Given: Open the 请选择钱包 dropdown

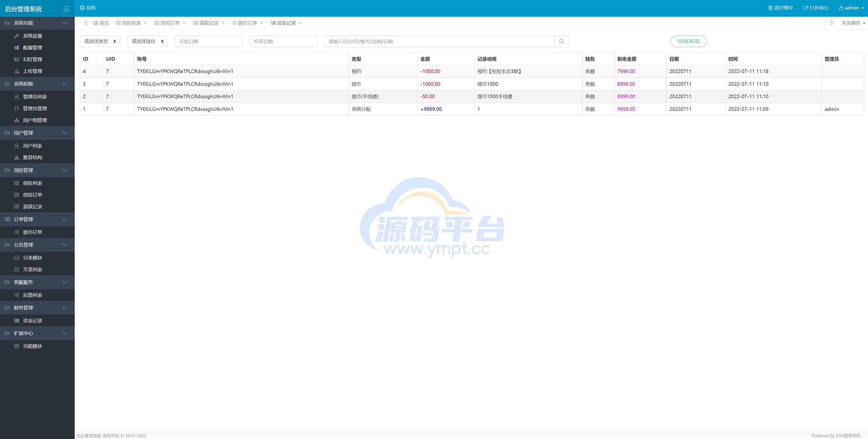Looking at the screenshot, I should point(147,41).
